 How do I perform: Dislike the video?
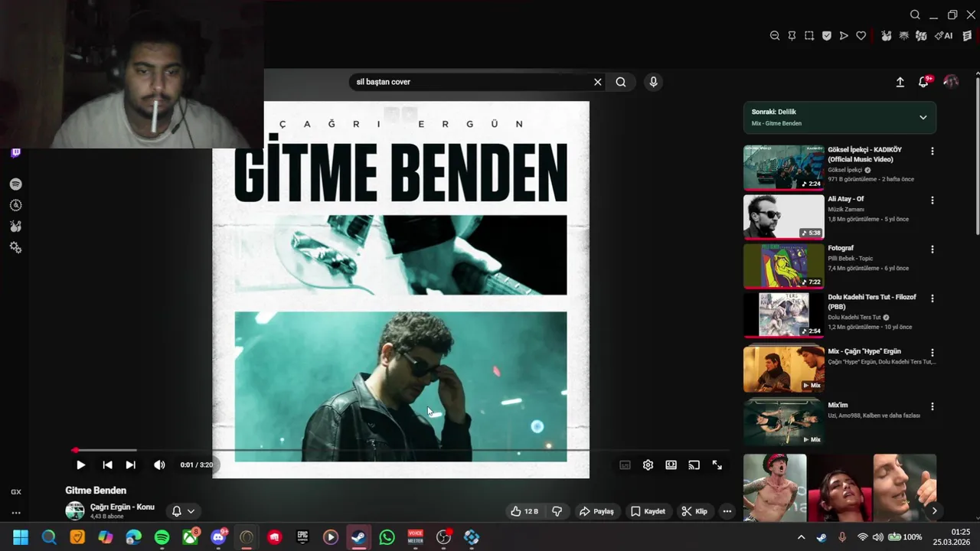click(x=557, y=511)
